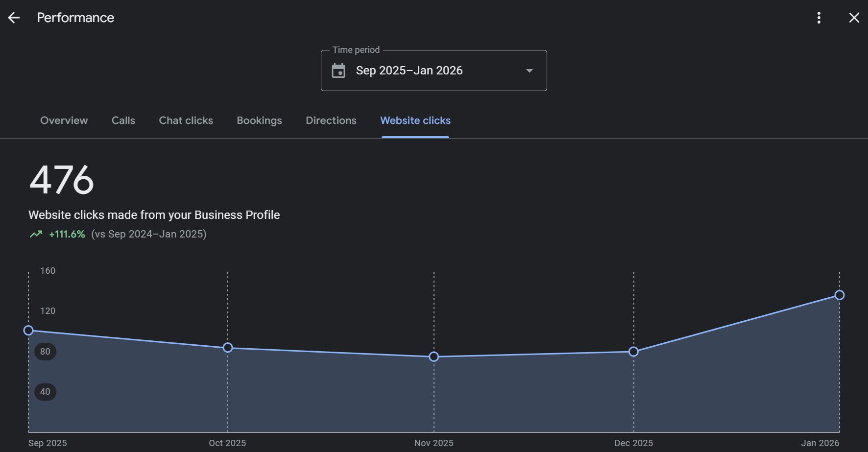Select the Website clicks tab
The width and height of the screenshot is (868, 452).
(415, 120)
